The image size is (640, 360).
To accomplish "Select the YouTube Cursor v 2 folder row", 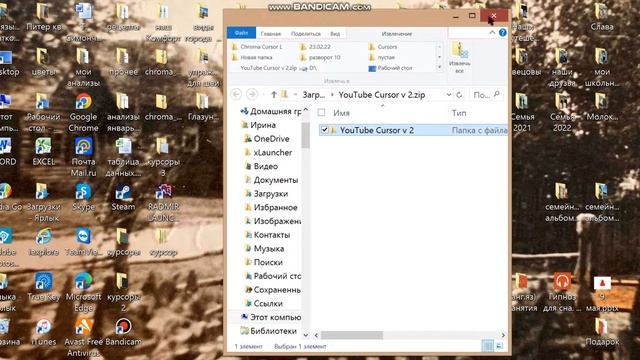I will pos(413,130).
